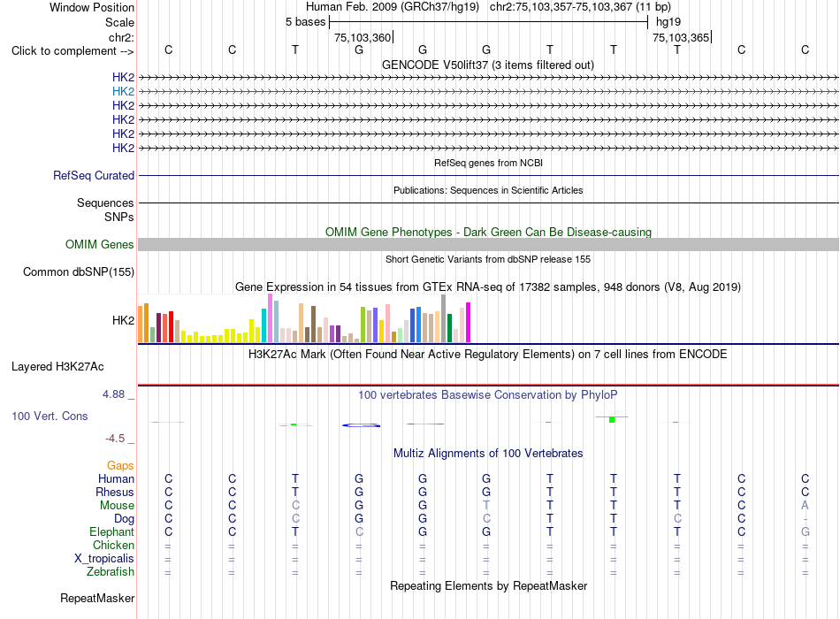The image size is (840, 619).
Task: Click the green PhyloP conservation peak
Action: 612,419
